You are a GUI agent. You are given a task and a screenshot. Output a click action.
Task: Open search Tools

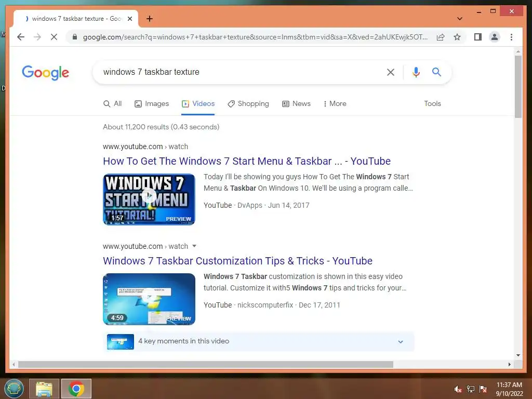click(432, 103)
